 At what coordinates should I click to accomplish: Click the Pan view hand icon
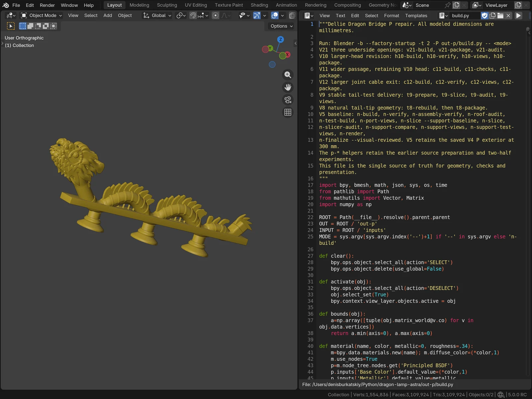[x=288, y=87]
